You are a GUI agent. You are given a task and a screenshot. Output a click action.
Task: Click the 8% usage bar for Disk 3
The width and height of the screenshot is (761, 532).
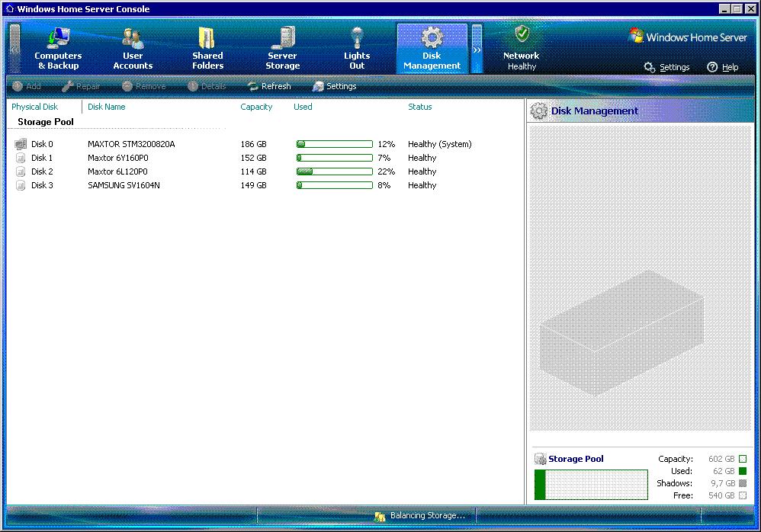click(335, 185)
